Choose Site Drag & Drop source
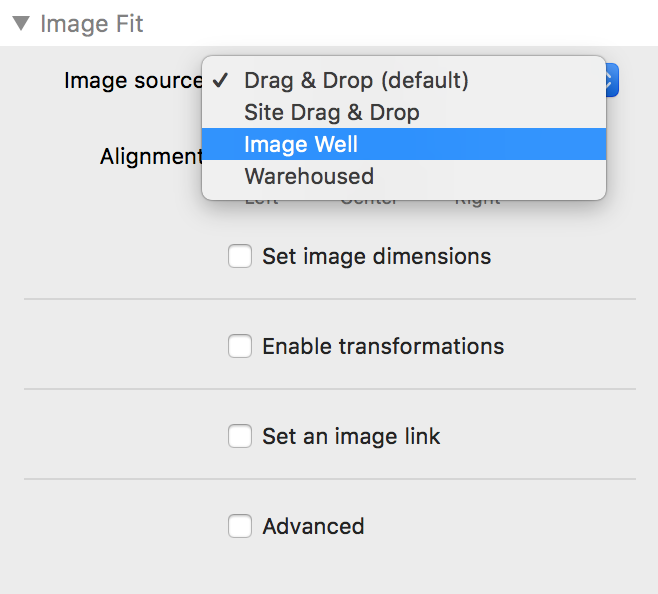658x594 pixels. pos(331,112)
